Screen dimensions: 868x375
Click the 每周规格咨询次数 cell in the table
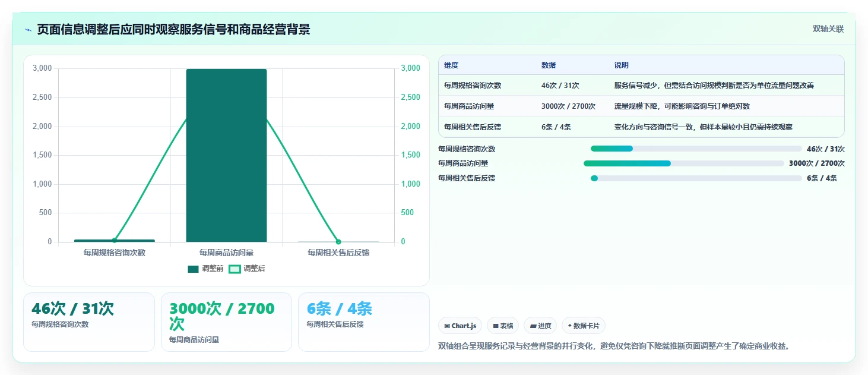[473, 86]
